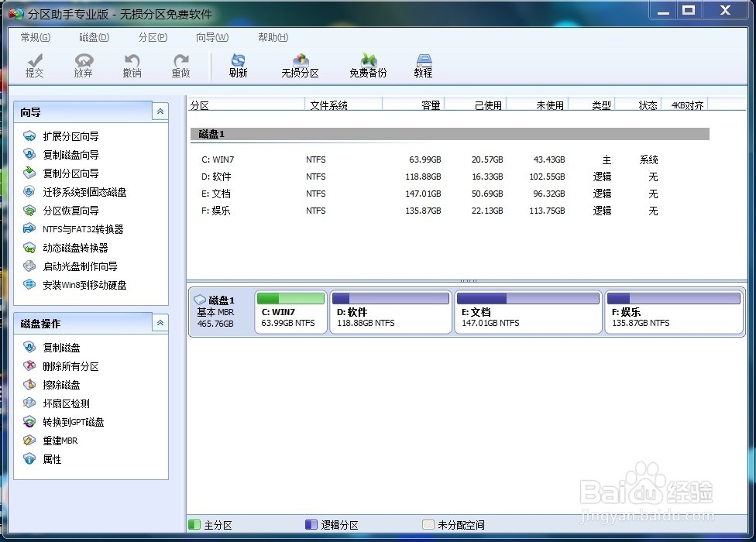
Task: Open the 无损分区 tool in toolbar
Action: click(300, 66)
